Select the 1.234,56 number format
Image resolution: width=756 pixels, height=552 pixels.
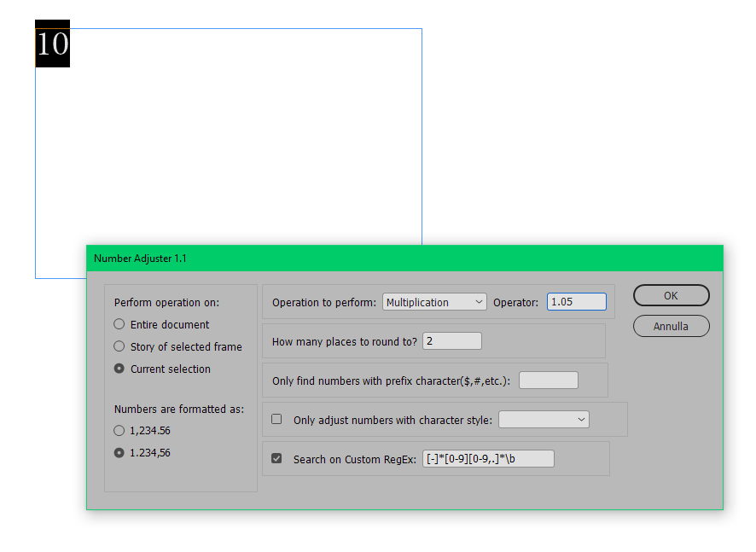(x=119, y=452)
